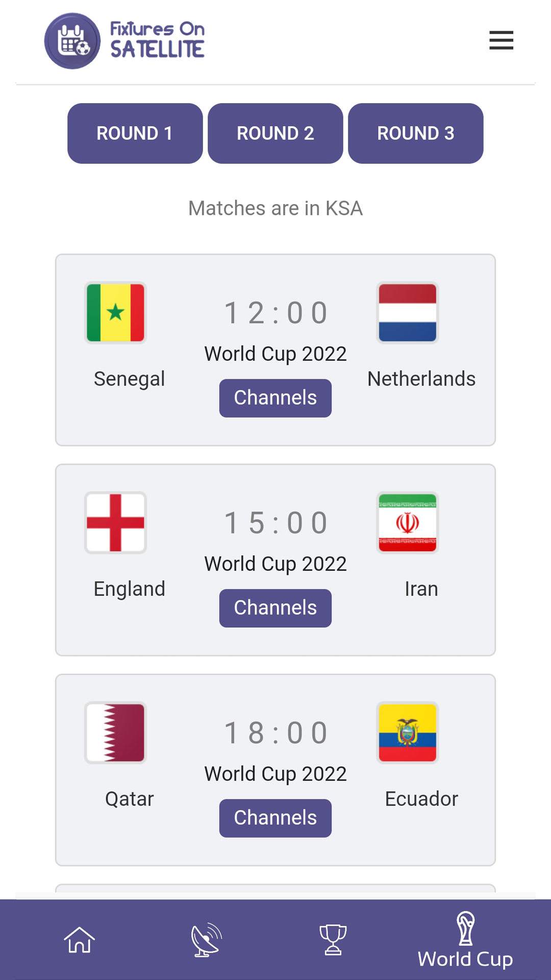Switch to Round 2 matches
The height and width of the screenshot is (980, 551).
tap(275, 133)
